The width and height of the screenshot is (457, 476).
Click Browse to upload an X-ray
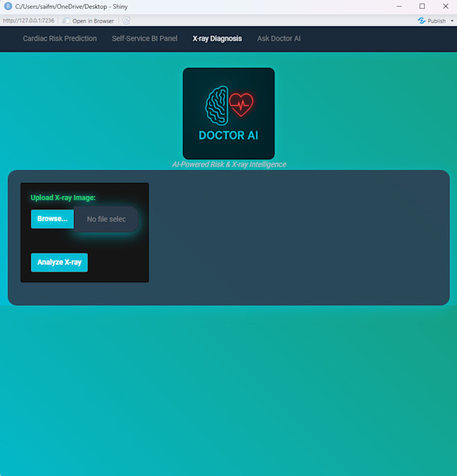(52, 219)
